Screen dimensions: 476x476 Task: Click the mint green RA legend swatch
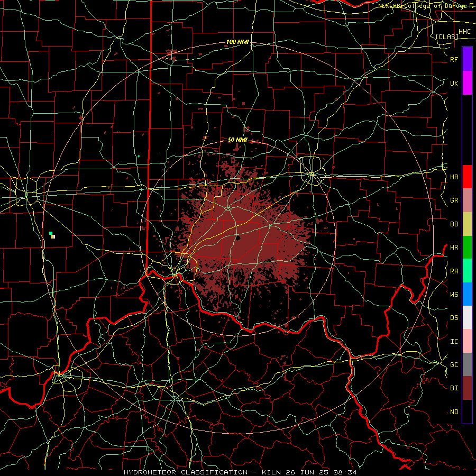467,271
